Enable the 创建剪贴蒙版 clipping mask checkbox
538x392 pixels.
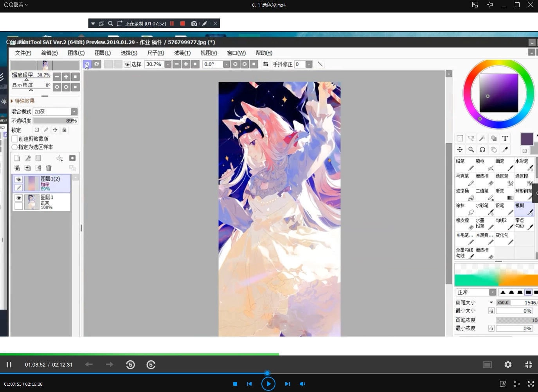tap(15, 138)
